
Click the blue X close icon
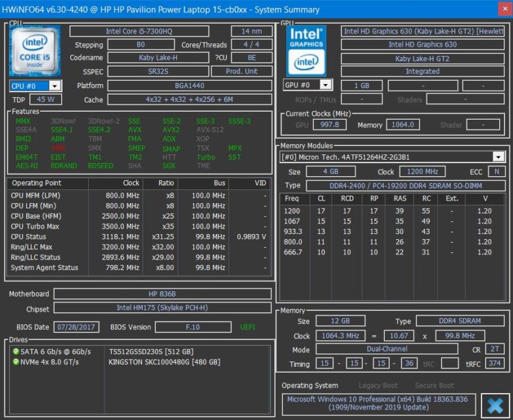click(x=495, y=404)
